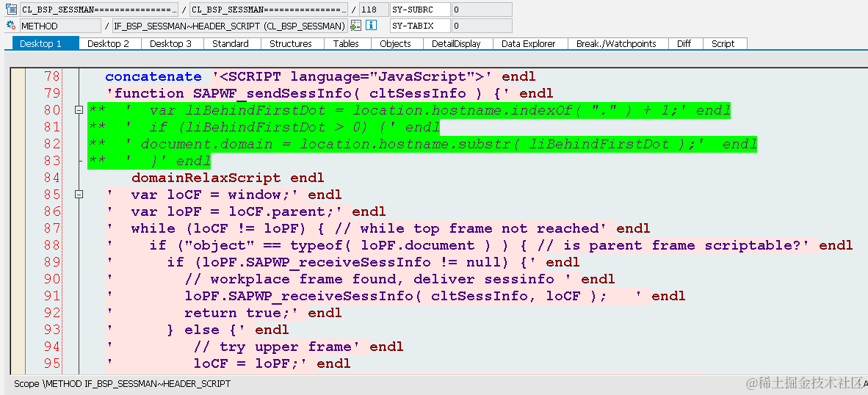Click the 'concatenate' keyword on line 78
Image resolution: width=868 pixels, height=395 pixels.
click(x=153, y=76)
